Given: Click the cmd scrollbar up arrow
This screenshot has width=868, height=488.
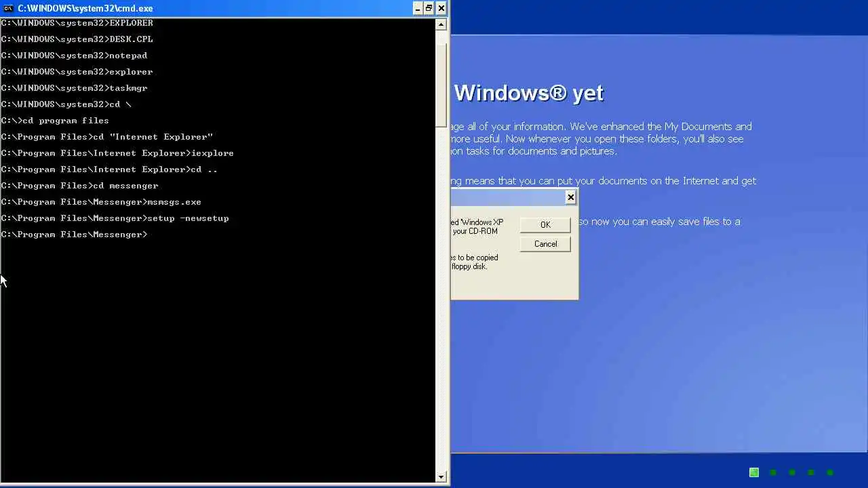Looking at the screenshot, I should pyautogui.click(x=441, y=24).
